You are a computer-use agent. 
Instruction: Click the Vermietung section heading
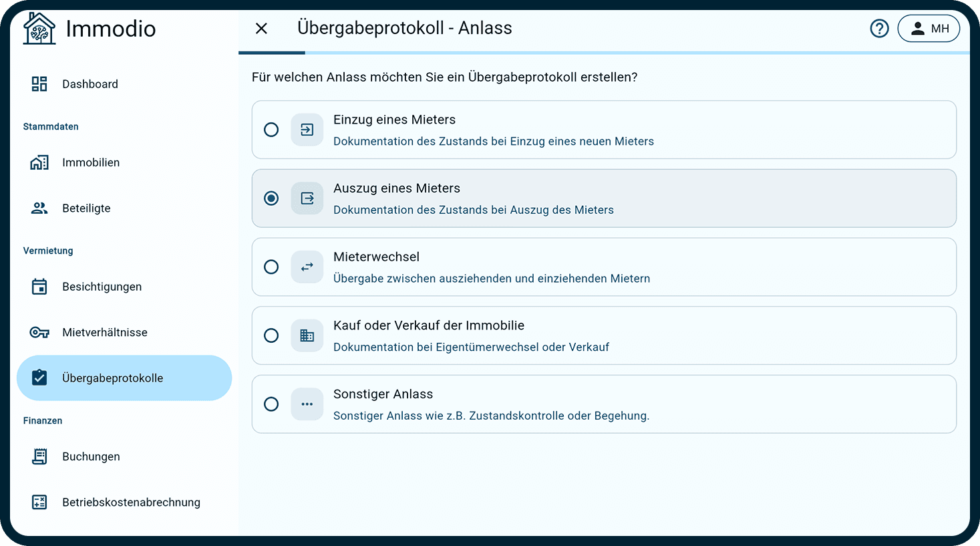coord(48,251)
